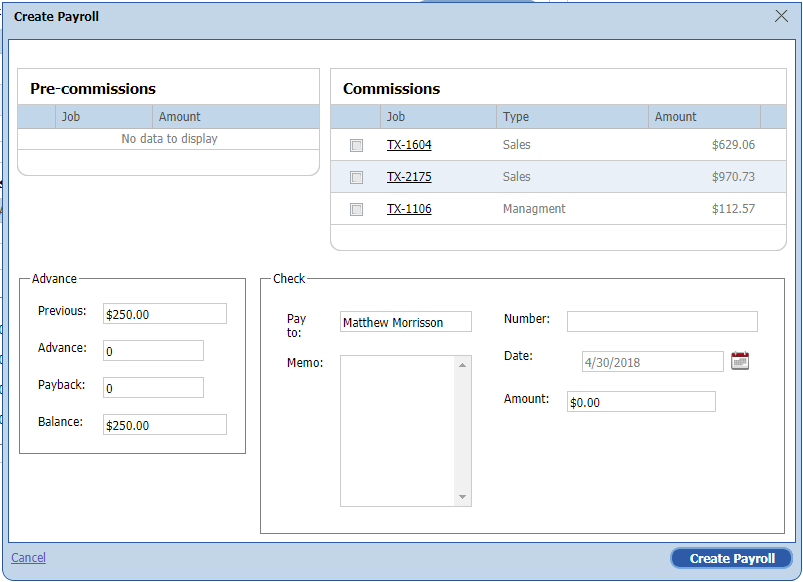Click the check Date field
Image resolution: width=803 pixels, height=582 pixels.
pos(652,362)
